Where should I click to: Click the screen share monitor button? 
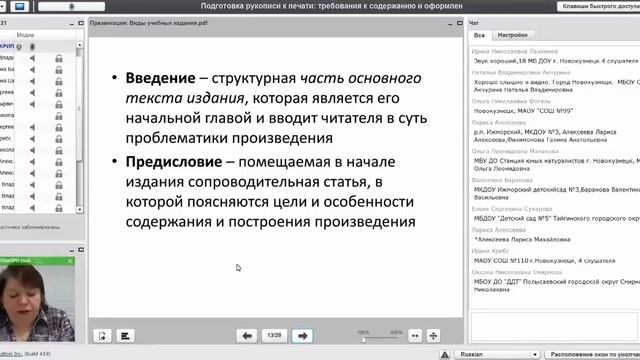[19, 6]
